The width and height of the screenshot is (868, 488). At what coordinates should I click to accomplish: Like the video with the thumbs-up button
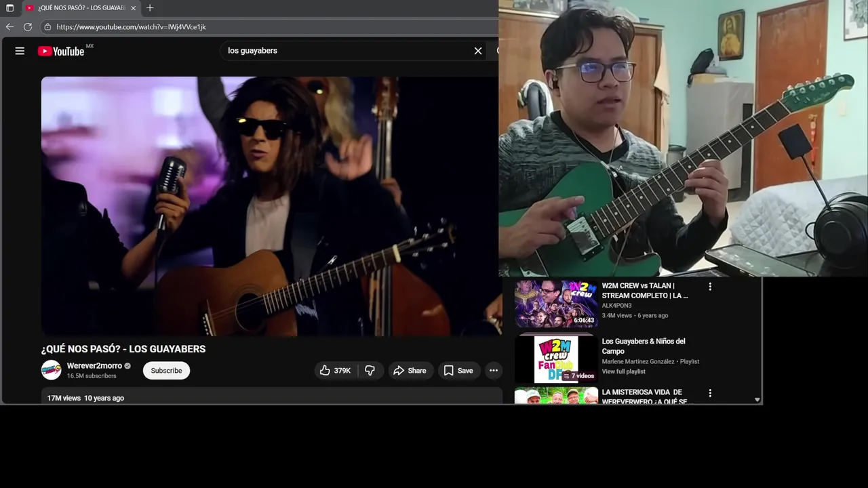tap(335, 371)
